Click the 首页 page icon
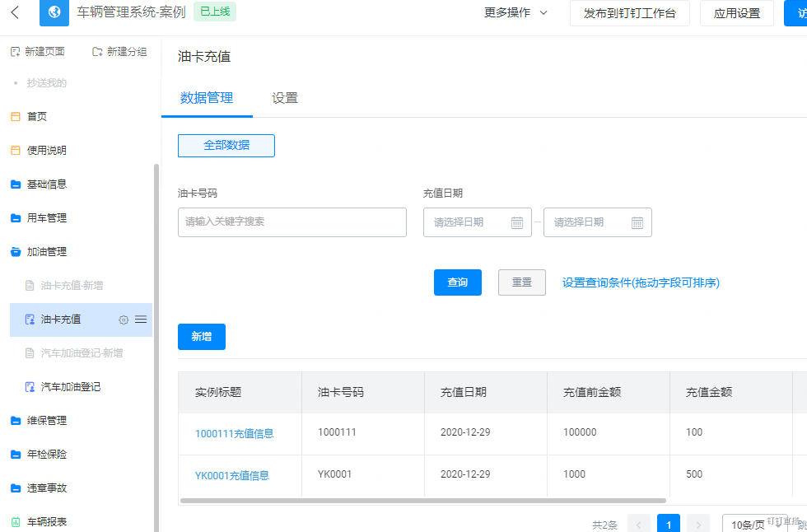This screenshot has width=807, height=532. pyautogui.click(x=16, y=117)
